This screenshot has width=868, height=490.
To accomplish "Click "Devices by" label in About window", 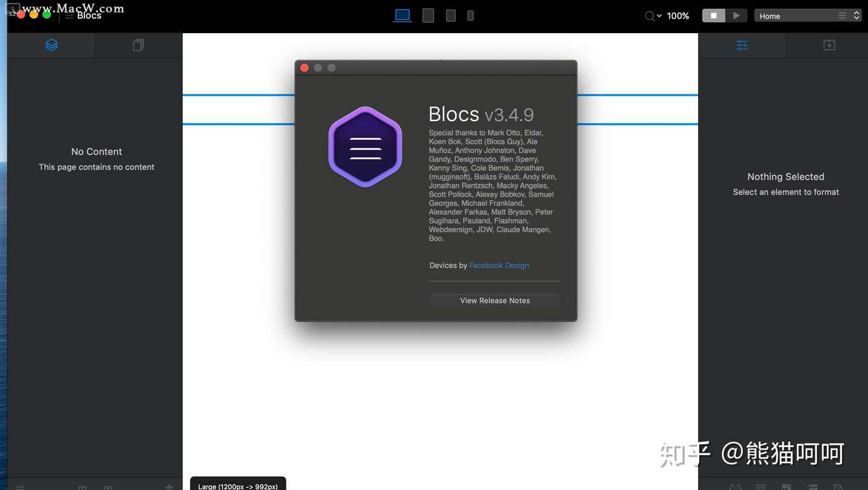I will tap(448, 265).
